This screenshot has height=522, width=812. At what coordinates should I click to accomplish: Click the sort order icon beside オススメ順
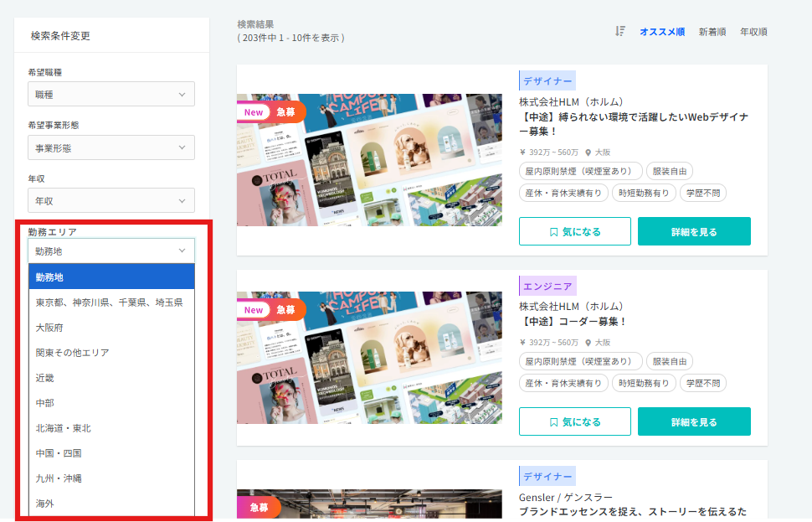tap(619, 31)
